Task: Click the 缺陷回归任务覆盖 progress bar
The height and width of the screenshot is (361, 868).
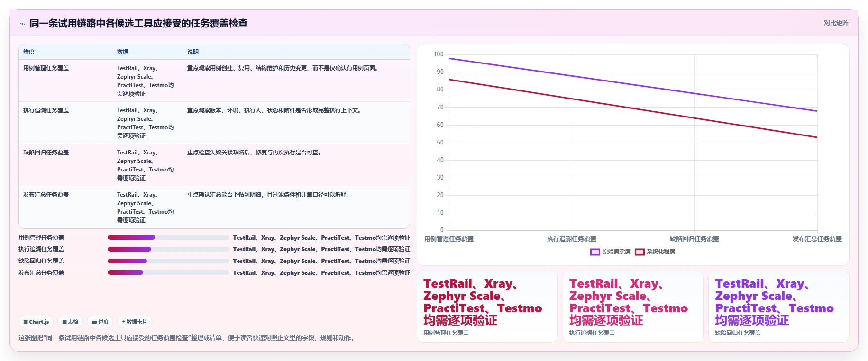Action: coord(168,261)
